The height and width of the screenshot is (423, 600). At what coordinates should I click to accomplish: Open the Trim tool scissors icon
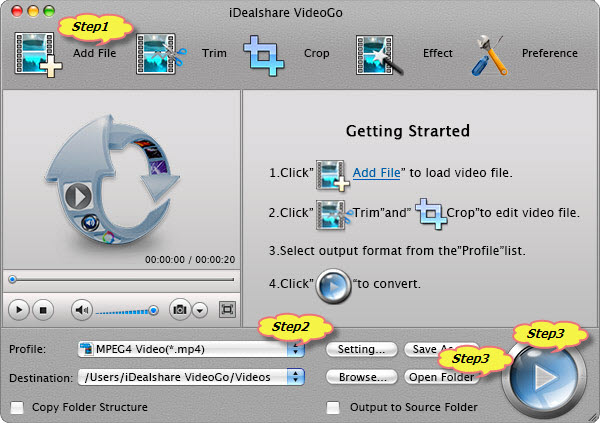pyautogui.click(x=161, y=54)
